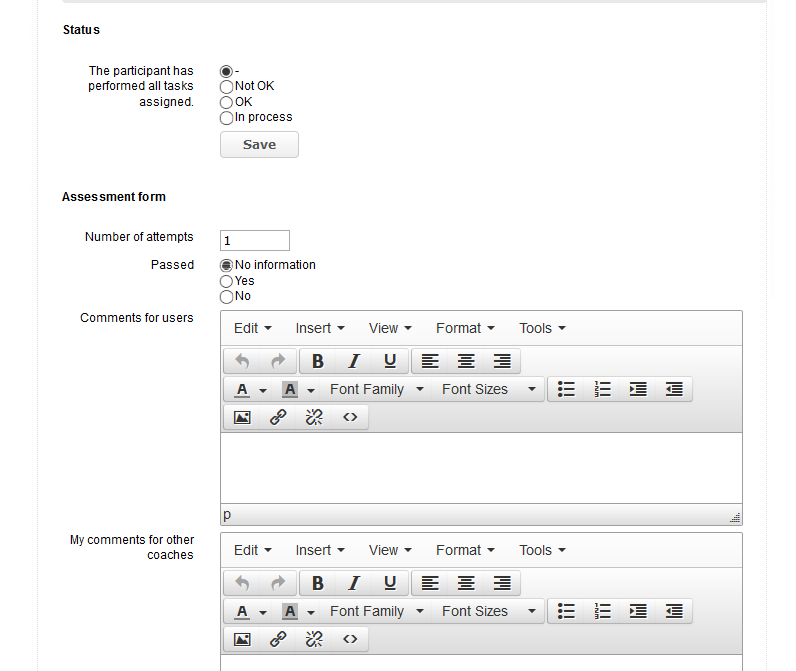Insert numbered list in coaches comments editor
Image resolution: width=796 pixels, height=671 pixels.
click(602, 611)
